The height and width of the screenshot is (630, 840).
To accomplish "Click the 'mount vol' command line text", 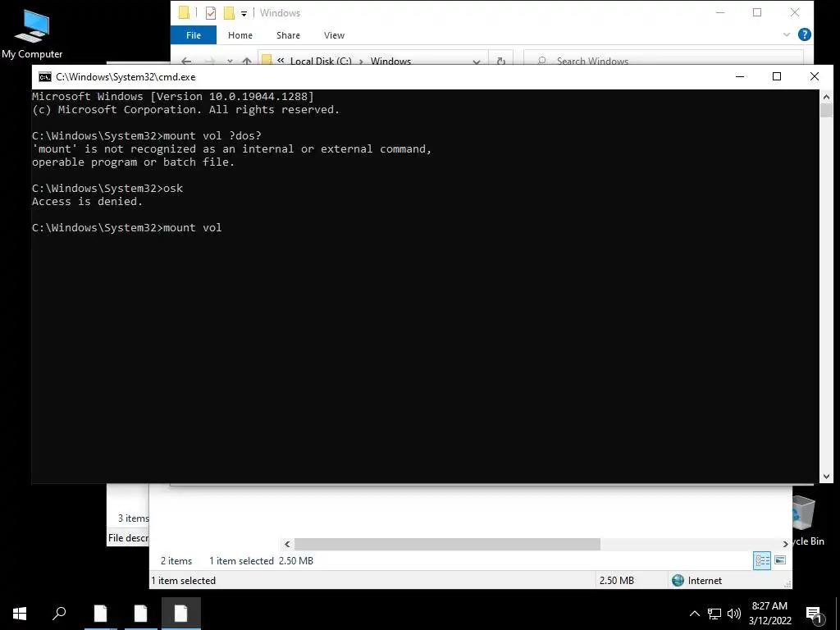I will [192, 228].
